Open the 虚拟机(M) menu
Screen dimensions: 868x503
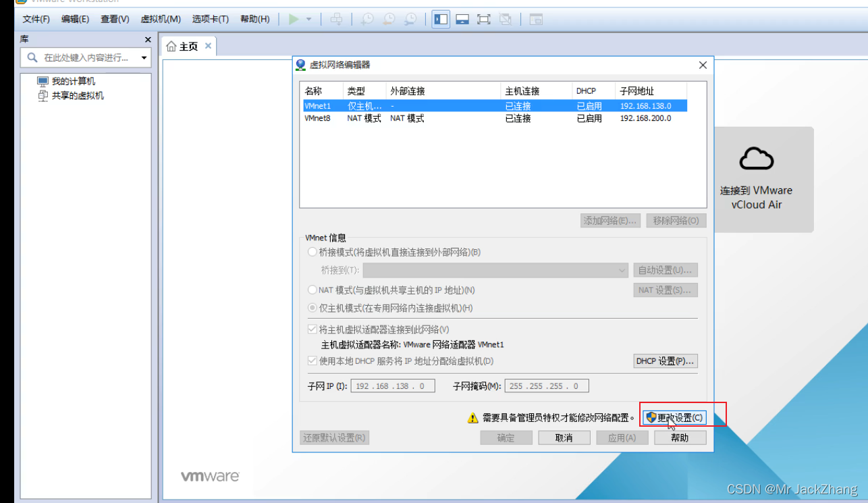[x=161, y=19]
